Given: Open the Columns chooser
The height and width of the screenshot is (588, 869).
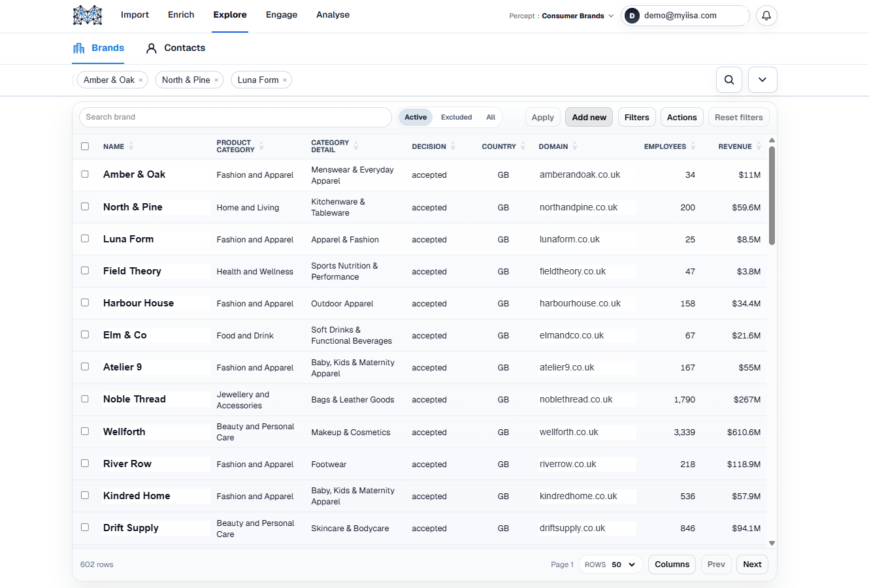Looking at the screenshot, I should pos(672,564).
